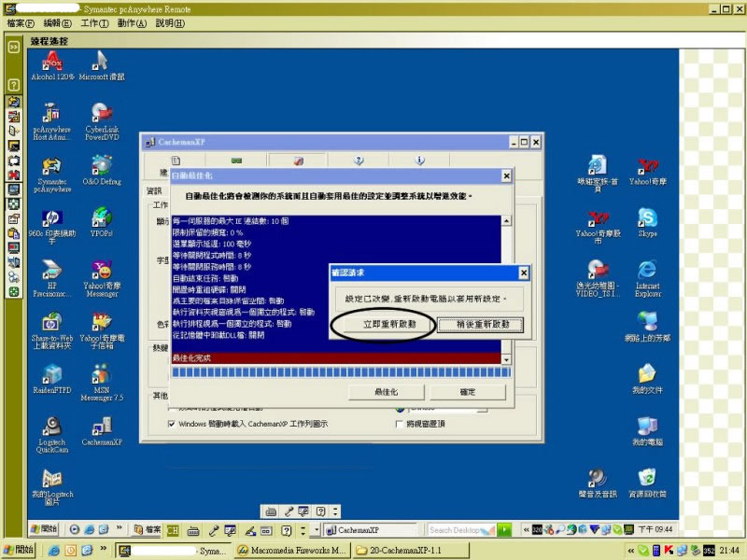Open the 說明(H) menu
The image size is (747, 560).
point(170,23)
